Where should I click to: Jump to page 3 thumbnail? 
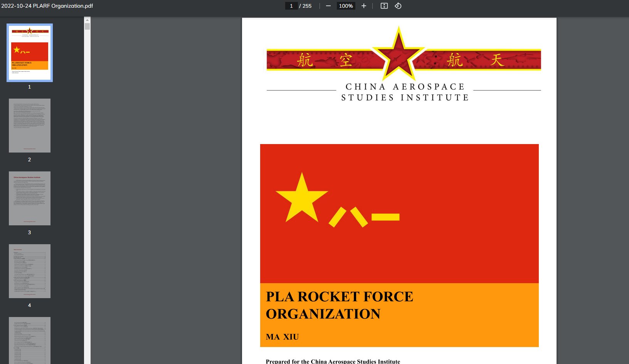tap(30, 198)
